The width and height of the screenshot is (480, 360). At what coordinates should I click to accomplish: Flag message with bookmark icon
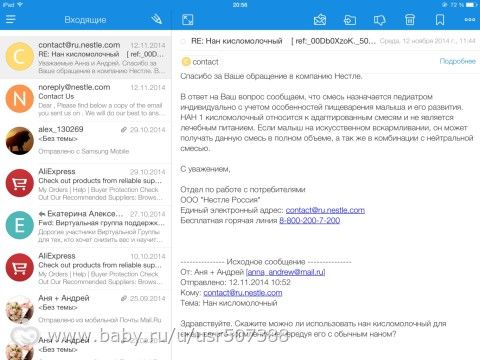coord(440,20)
